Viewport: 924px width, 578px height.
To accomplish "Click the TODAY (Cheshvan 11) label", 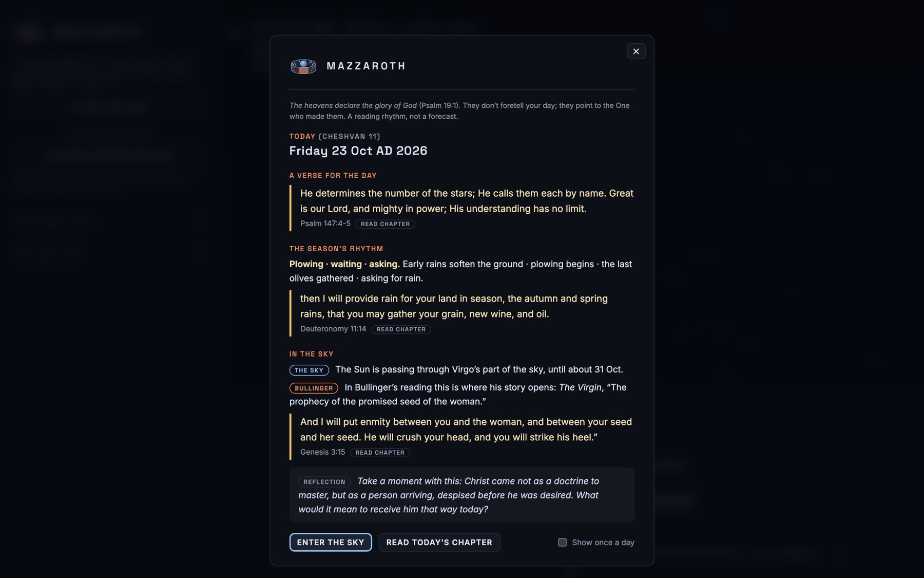I will point(335,137).
